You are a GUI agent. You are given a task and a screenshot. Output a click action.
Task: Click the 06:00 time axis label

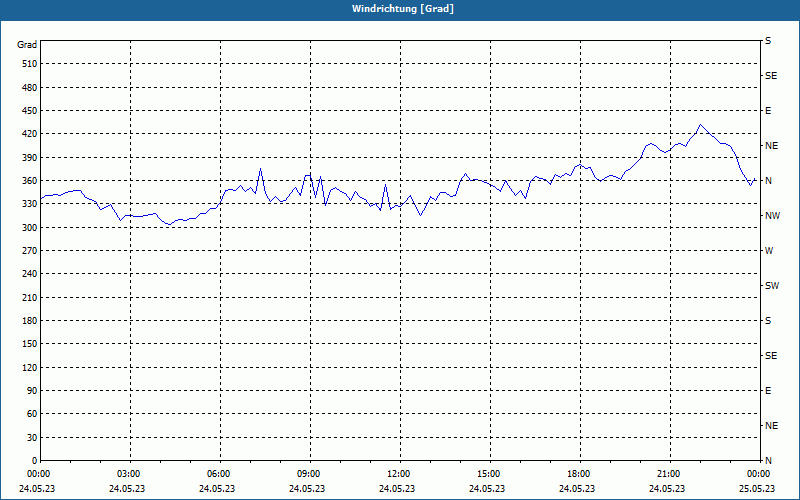pyautogui.click(x=219, y=474)
